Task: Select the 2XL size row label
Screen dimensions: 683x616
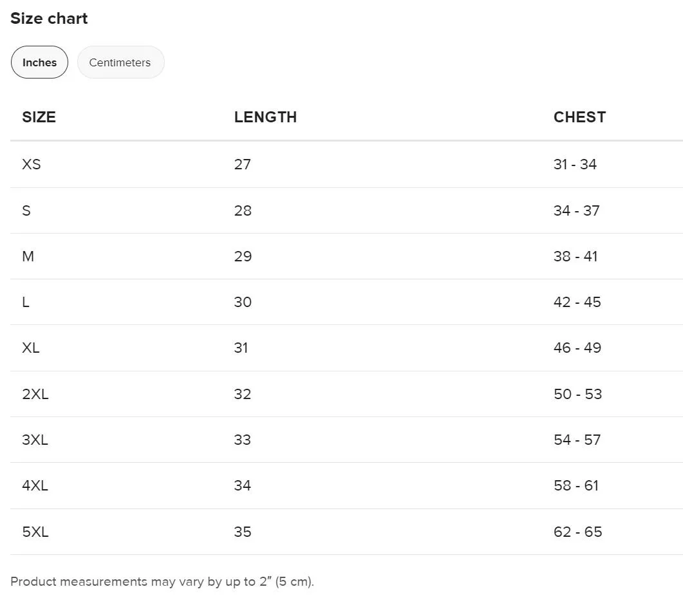Action: [x=35, y=394]
